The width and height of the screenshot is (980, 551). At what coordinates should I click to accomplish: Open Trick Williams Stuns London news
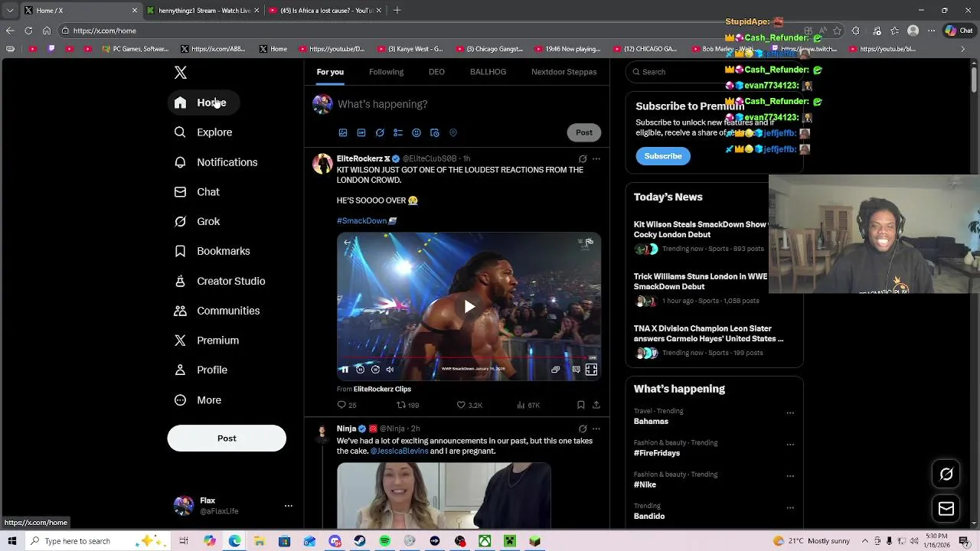(x=700, y=282)
